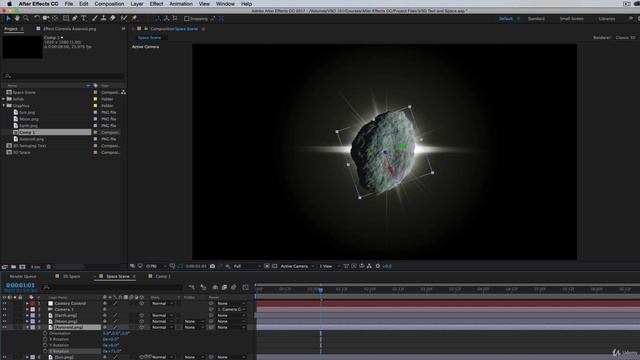Open blend mode dropdown for Earth.png layer
Screen dimensions: 640x360
(162, 316)
